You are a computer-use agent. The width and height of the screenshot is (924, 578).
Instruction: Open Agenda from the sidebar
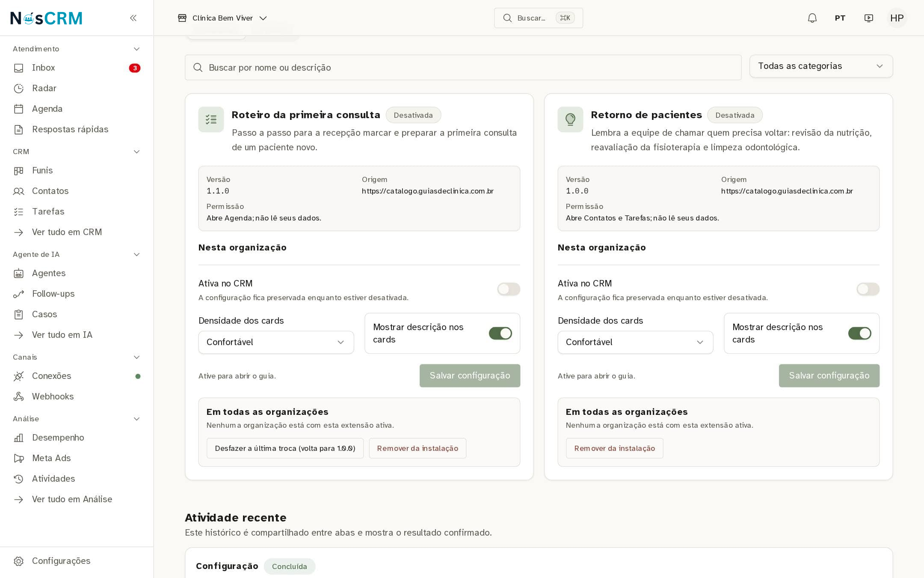coord(77,109)
